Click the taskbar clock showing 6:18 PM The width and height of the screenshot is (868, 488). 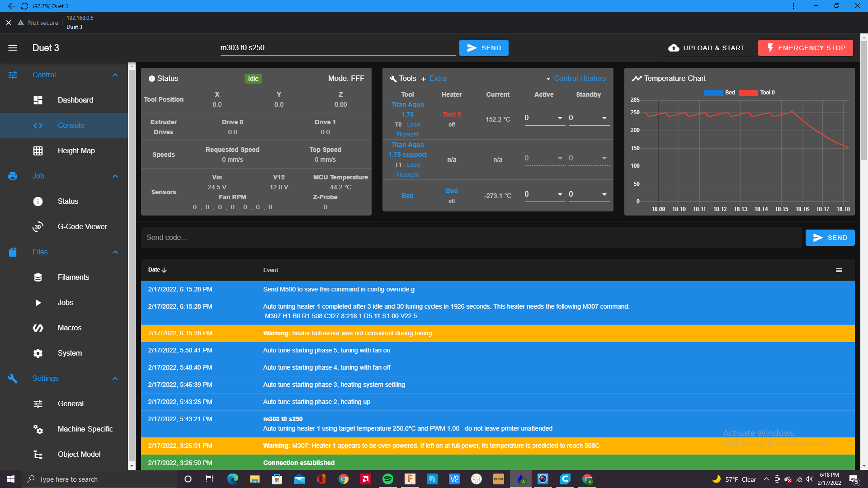tap(830, 479)
